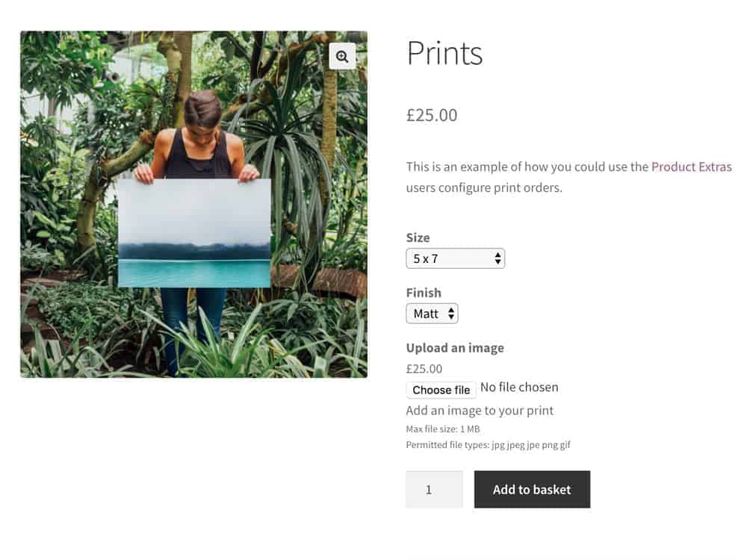This screenshot has height=560, width=747.
Task: Click the Max file size: 1 MB note
Action: click(443, 429)
